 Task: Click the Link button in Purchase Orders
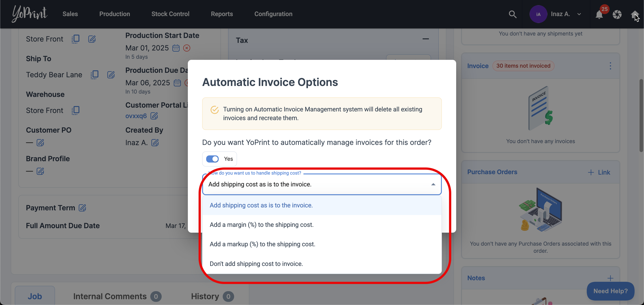click(599, 172)
